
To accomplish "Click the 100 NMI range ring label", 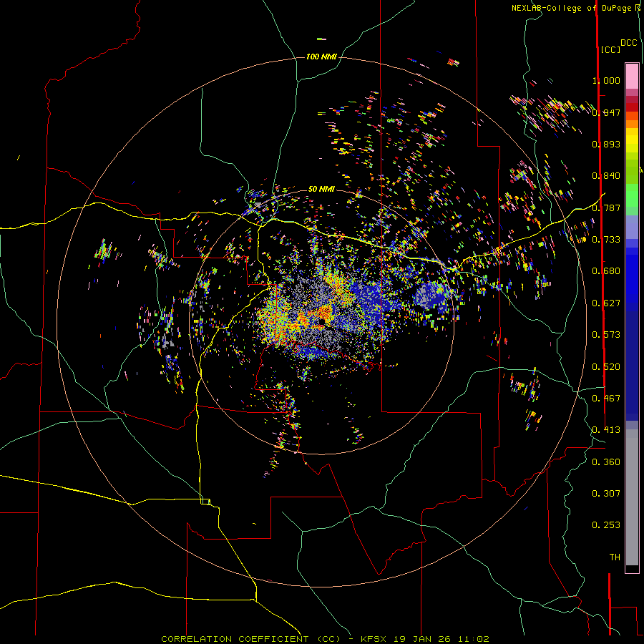I will click(x=321, y=57).
